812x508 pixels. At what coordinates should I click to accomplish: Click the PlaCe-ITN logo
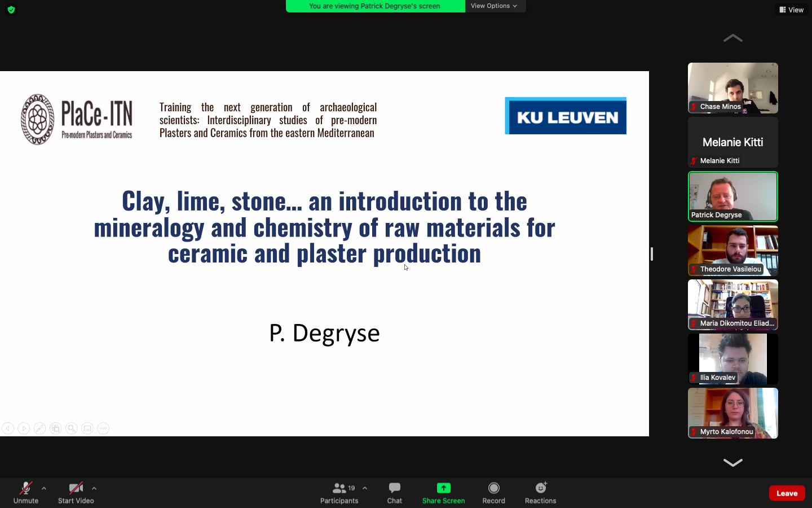[77, 119]
